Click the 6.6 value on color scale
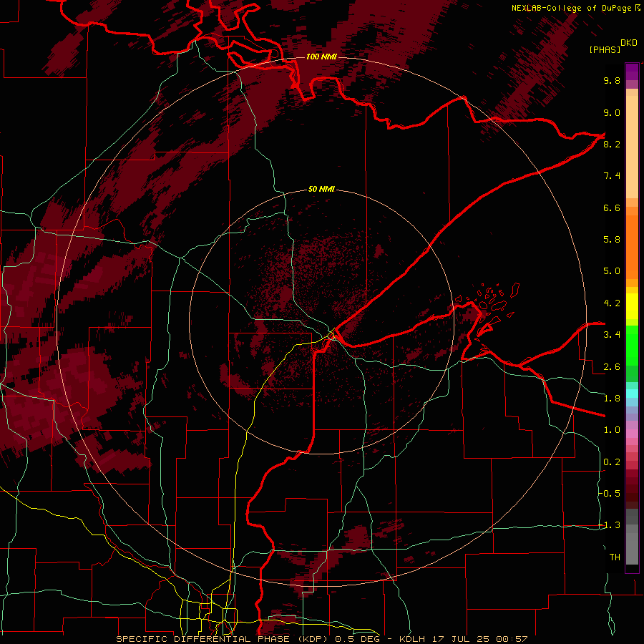This screenshot has height=644, width=644. click(612, 208)
